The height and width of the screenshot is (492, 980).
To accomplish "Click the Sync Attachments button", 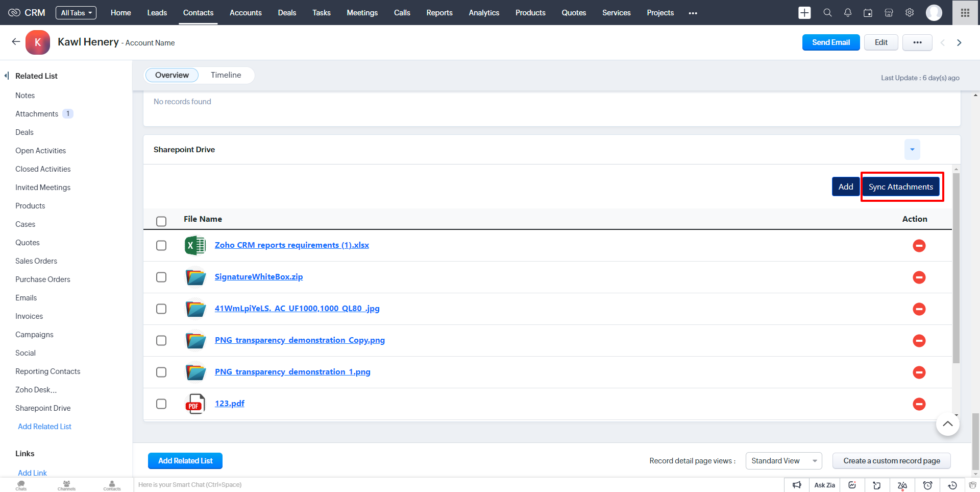I will click(x=901, y=187).
